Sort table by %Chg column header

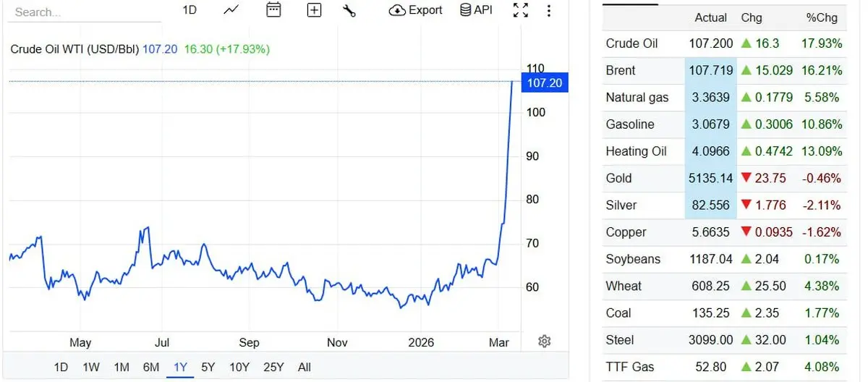822,17
